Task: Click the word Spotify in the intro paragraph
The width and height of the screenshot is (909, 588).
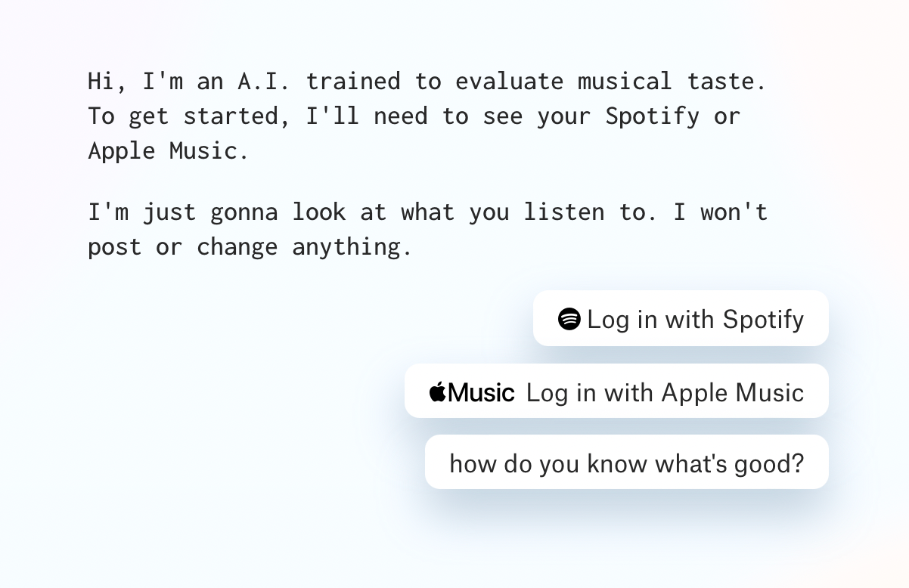Action: point(653,116)
